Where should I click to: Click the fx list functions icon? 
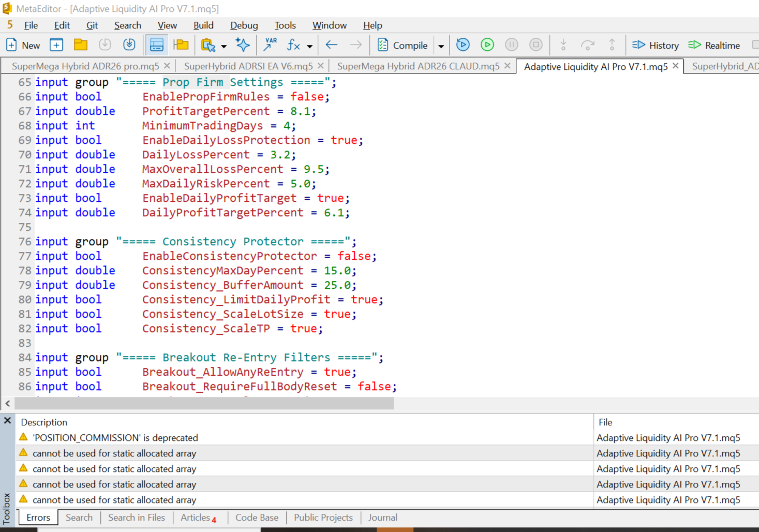[293, 45]
